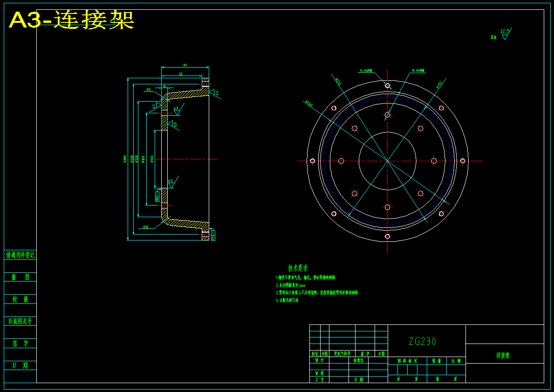Click the '签字' cell in left margin

click(20, 343)
